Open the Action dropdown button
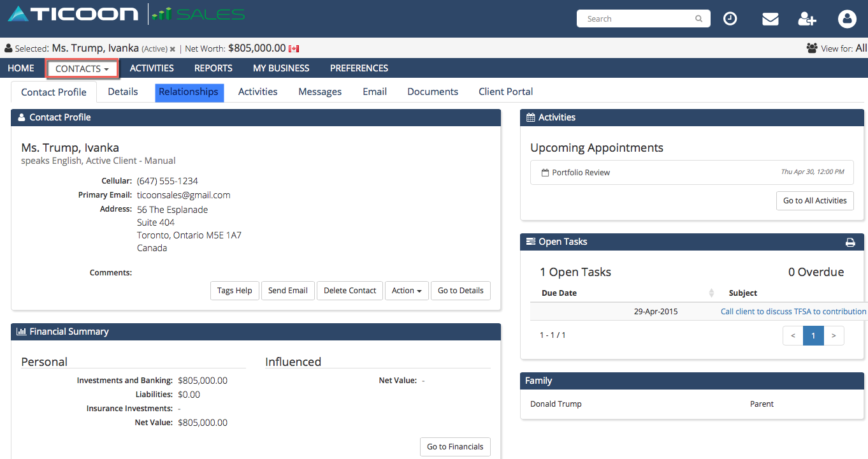Screen dimensions: 868x459 tap(407, 291)
